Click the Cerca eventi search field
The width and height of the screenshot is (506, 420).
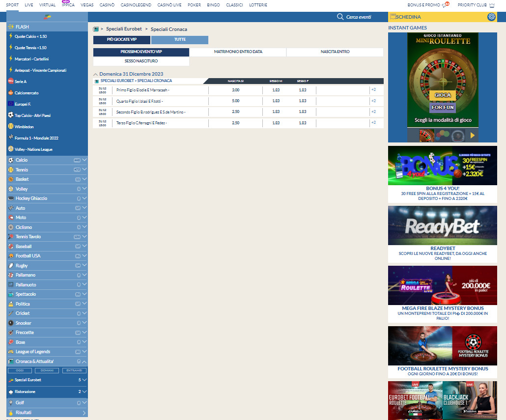click(359, 17)
